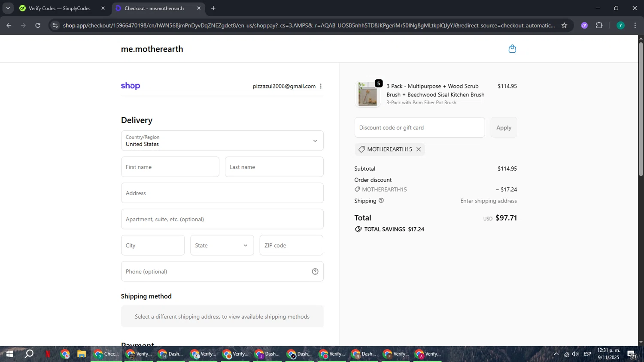Viewport: 644px width, 362px height.
Task: Show hidden system tray icons
Action: coord(556,354)
